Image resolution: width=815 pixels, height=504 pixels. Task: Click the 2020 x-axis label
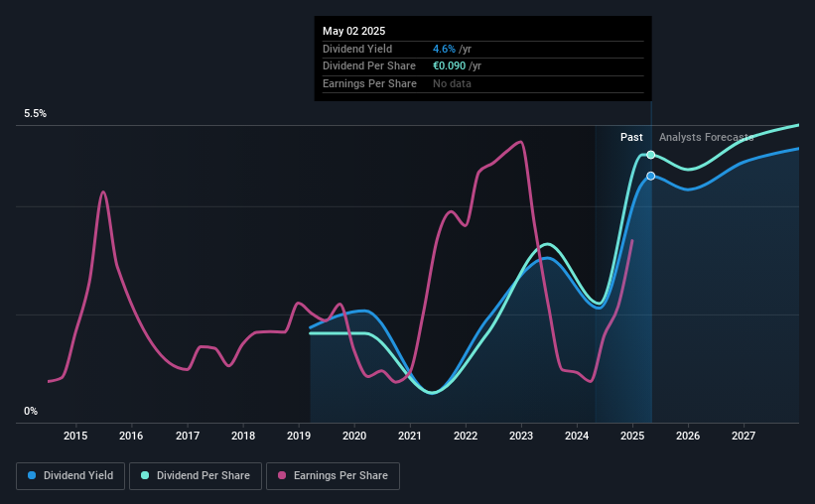pyautogui.click(x=354, y=436)
